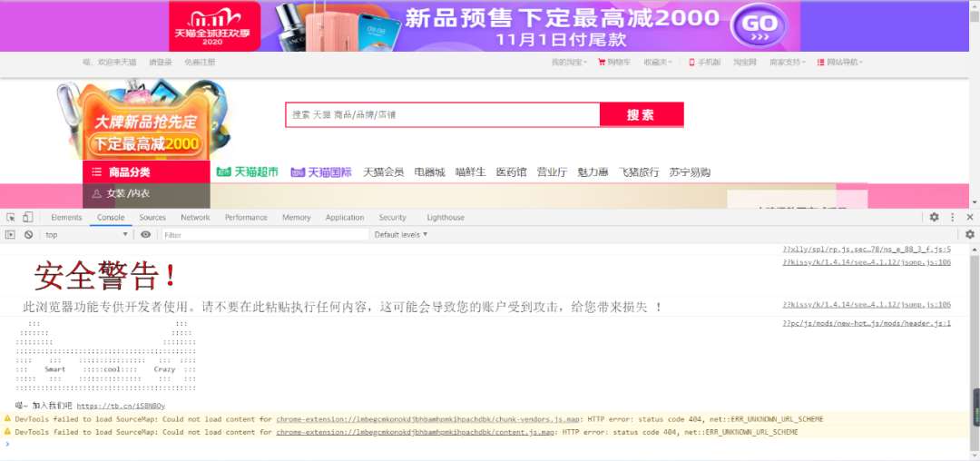980x461 pixels.
Task: Switch to the Elements tab
Action: (x=66, y=218)
